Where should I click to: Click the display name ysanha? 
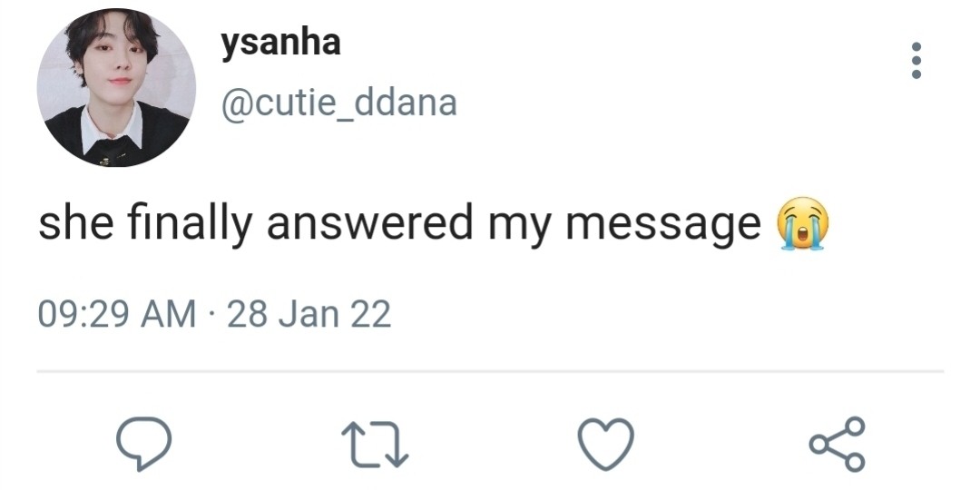(x=280, y=42)
